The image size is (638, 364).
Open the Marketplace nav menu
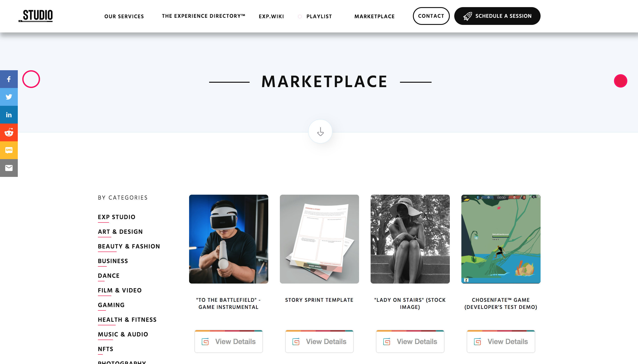pos(374,16)
